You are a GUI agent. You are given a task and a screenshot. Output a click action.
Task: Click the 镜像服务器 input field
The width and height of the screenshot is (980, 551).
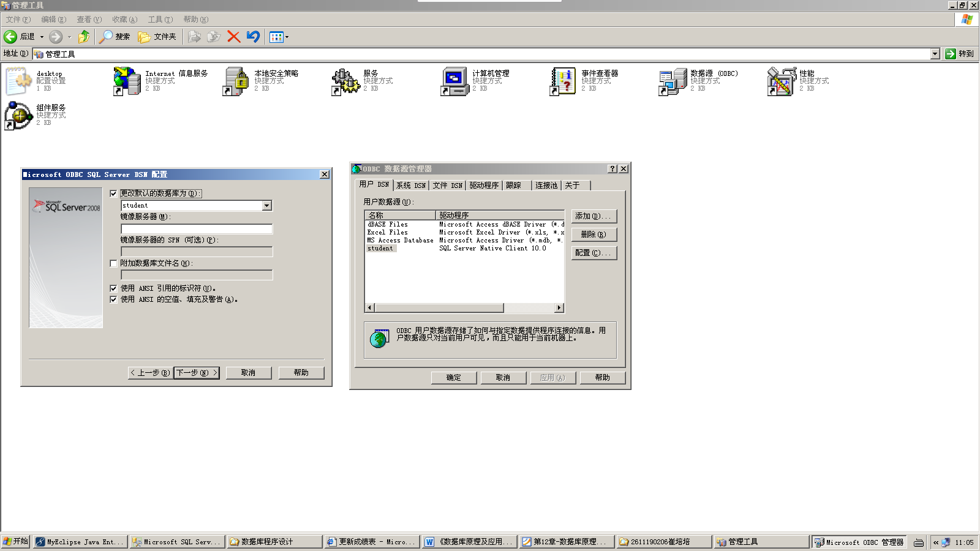click(197, 229)
